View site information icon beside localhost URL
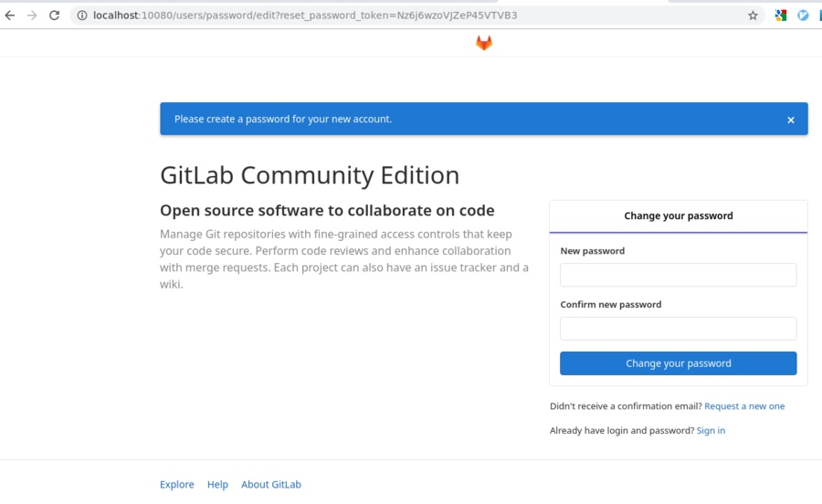Viewport: 822px width, 504px height. (82, 16)
